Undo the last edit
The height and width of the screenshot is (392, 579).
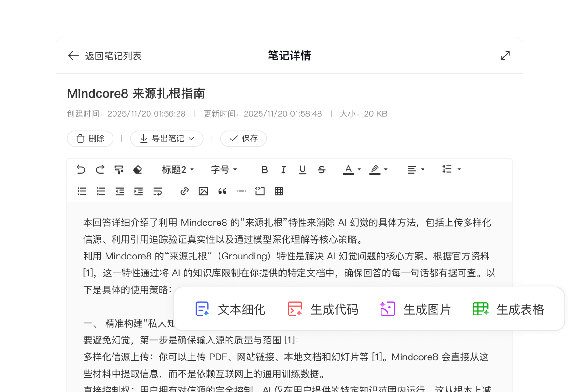pos(80,169)
